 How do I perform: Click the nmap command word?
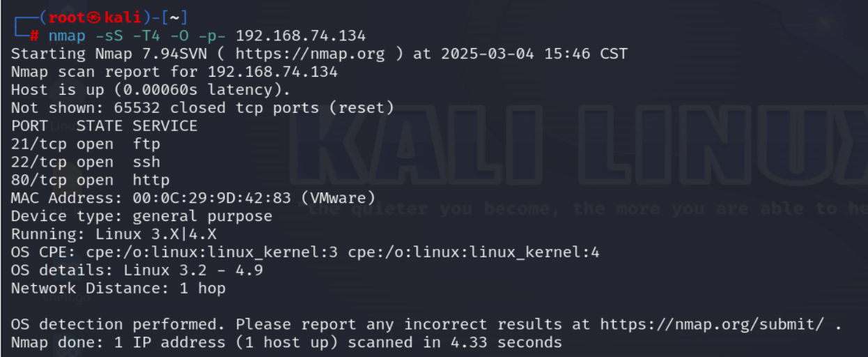pos(67,36)
